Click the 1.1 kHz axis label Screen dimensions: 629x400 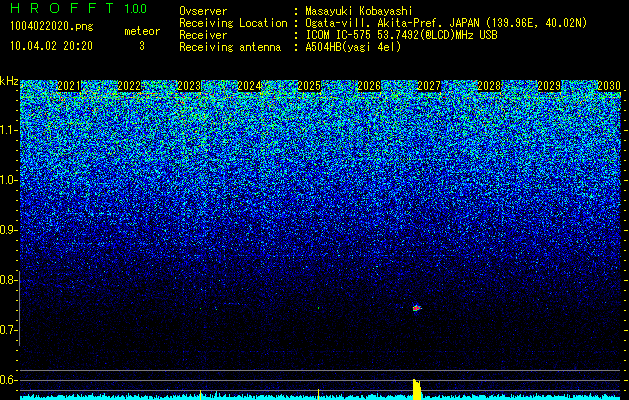(8, 130)
